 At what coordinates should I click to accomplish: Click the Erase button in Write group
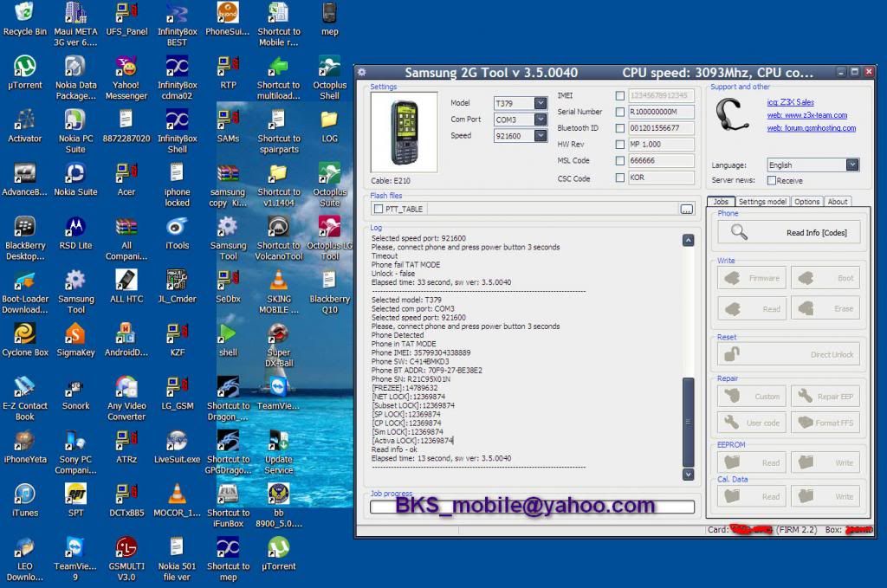pos(825,308)
